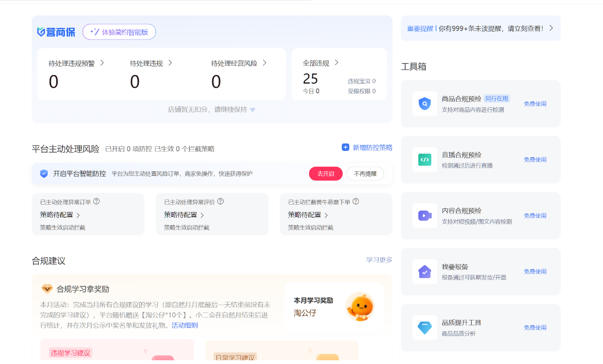The height and width of the screenshot is (364, 603).
Task: Expand the 店铺暂无扣分 dropdown arrow
Action: tap(253, 110)
